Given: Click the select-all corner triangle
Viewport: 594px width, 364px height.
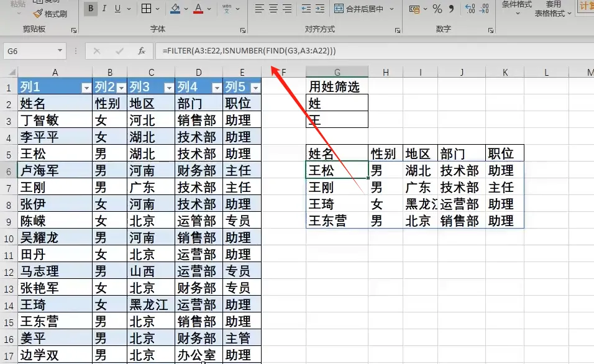Looking at the screenshot, I should click(x=12, y=72).
